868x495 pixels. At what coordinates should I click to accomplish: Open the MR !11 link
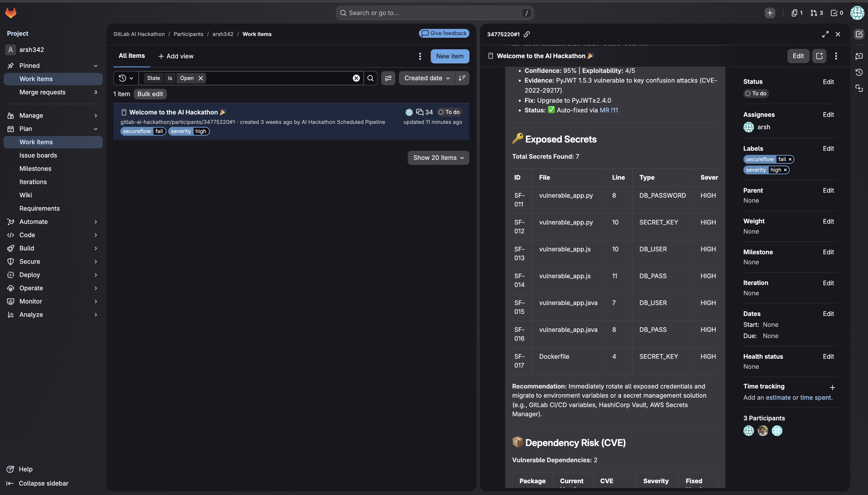click(x=608, y=110)
